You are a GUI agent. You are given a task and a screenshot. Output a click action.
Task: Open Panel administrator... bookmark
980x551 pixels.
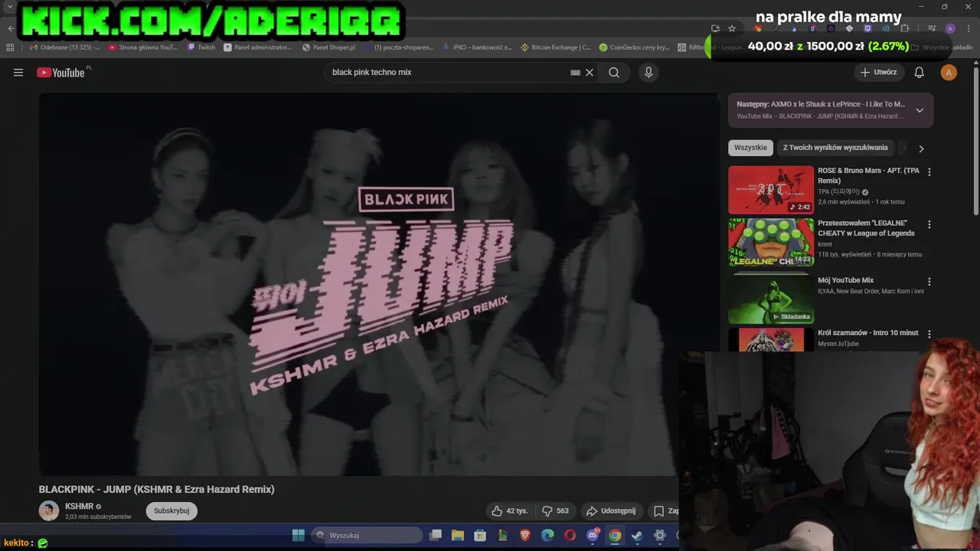(x=257, y=47)
